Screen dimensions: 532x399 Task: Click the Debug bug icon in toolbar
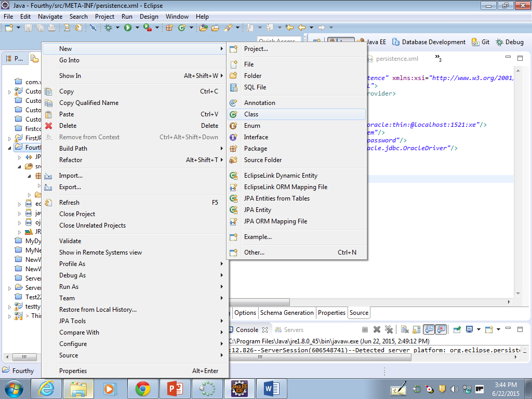pyautogui.click(x=108, y=28)
